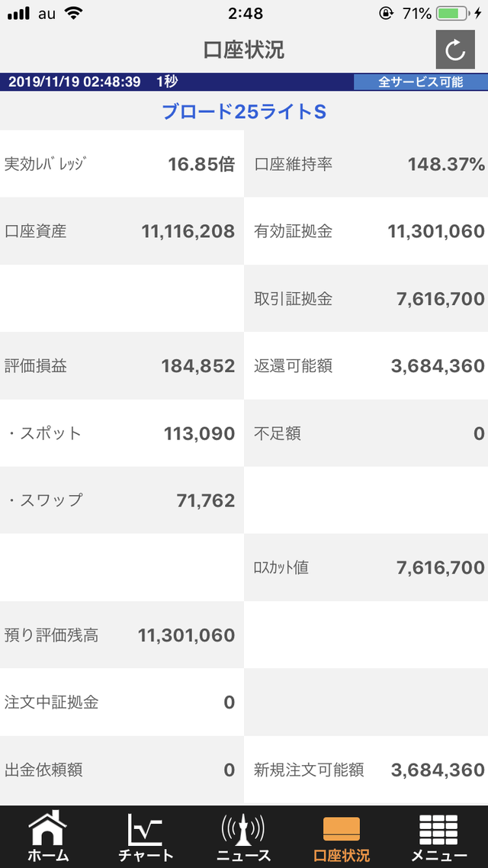The image size is (488, 868).
Task: Select the 口座維持率 value 148.37%
Action: pyautogui.click(x=446, y=164)
